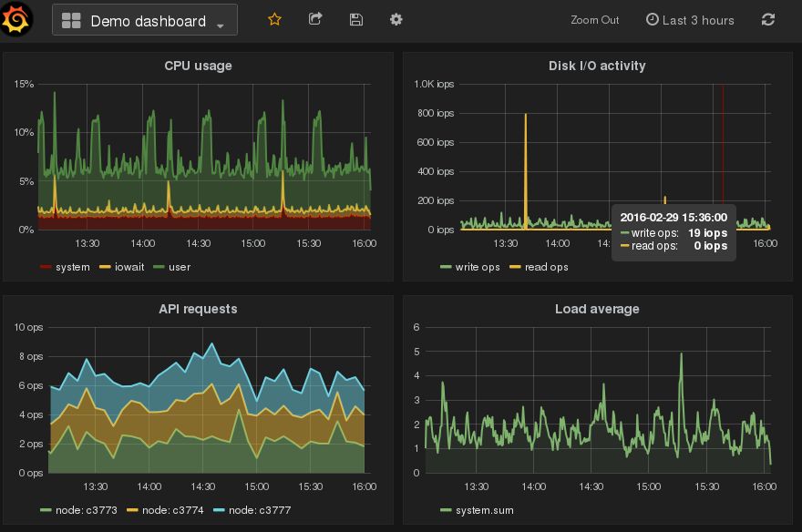Viewport: 802px width, 532px height.
Task: Click the node: c3777 legend color swatch
Action: 220,510
